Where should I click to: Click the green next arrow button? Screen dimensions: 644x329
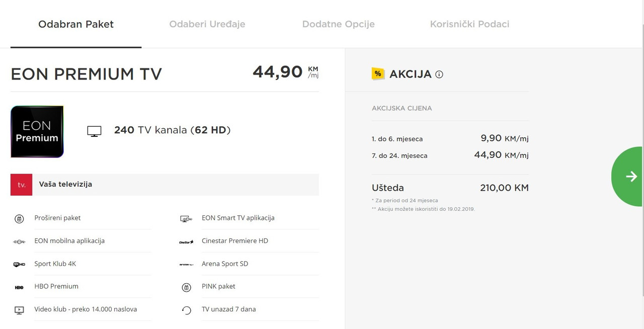(628, 176)
